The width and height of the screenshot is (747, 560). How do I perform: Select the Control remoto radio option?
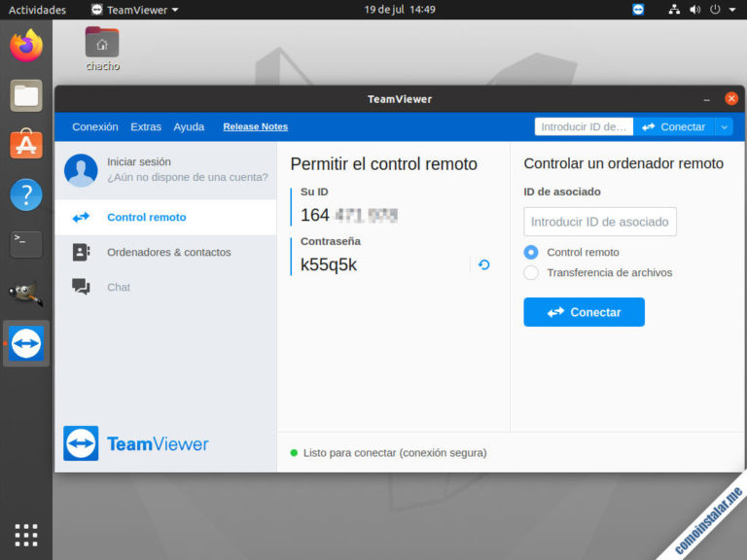coord(531,252)
